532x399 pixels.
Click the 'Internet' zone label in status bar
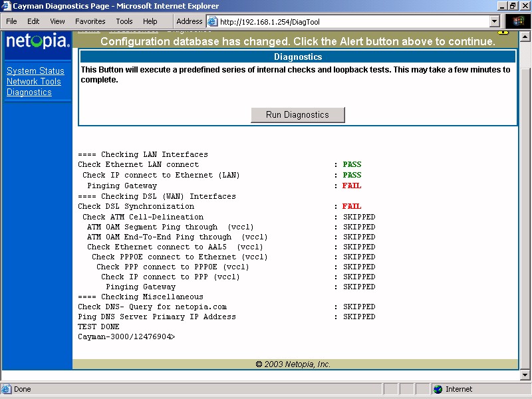pos(459,389)
